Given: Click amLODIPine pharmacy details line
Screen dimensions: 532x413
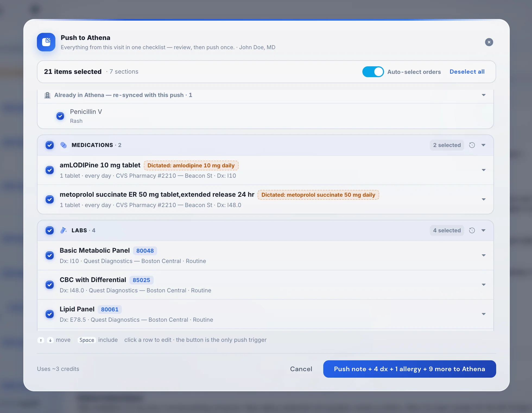Looking at the screenshot, I should coord(148,176).
